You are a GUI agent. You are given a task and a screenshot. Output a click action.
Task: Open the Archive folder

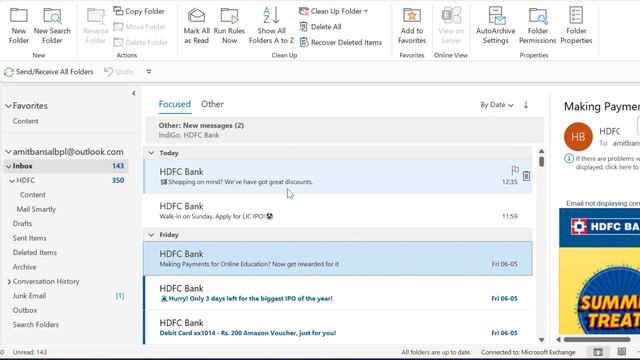point(24,267)
